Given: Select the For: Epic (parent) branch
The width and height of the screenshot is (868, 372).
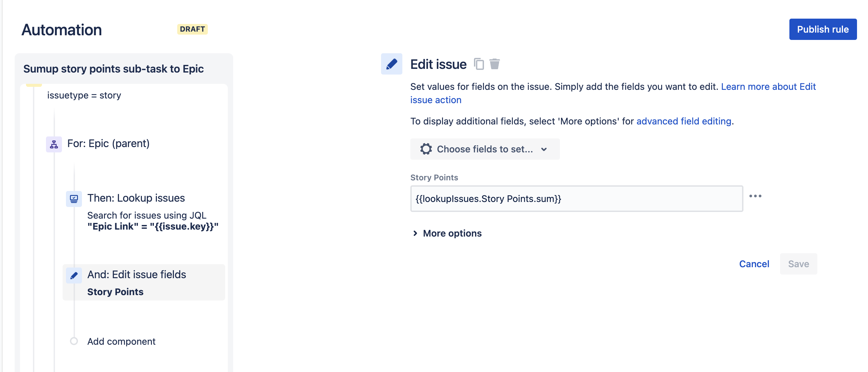Looking at the screenshot, I should (x=108, y=144).
